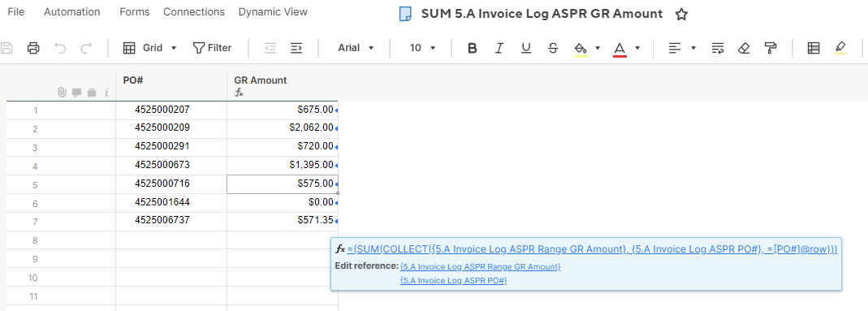This screenshot has height=311, width=868.
Task: Select cell 4525000716
Action: pos(171,184)
